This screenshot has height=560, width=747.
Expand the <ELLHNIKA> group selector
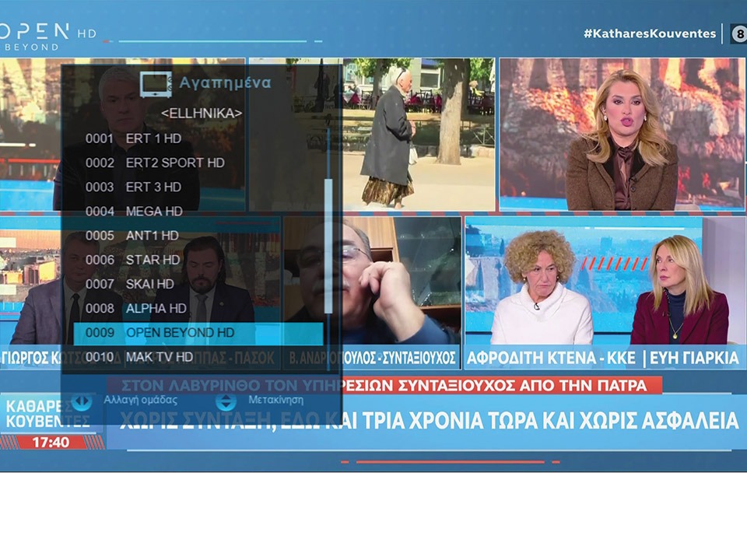(x=201, y=114)
